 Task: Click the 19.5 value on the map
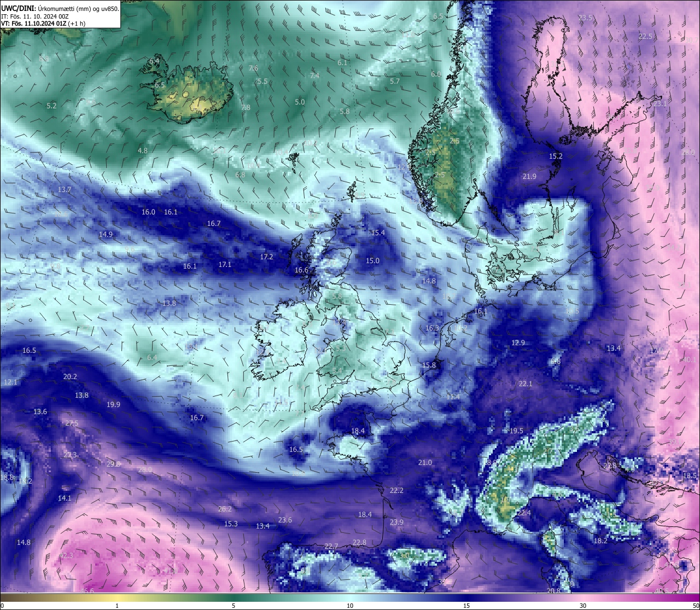pos(516,431)
